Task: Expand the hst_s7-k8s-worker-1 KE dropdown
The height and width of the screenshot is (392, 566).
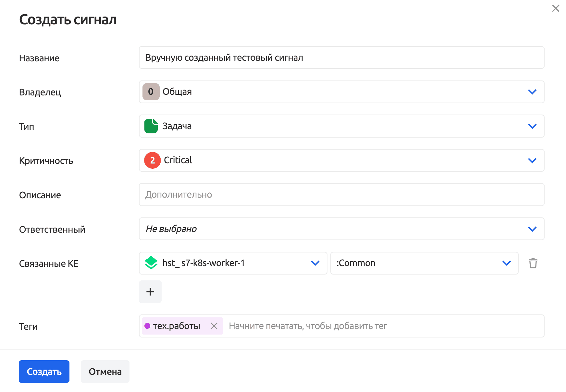Action: click(x=315, y=263)
